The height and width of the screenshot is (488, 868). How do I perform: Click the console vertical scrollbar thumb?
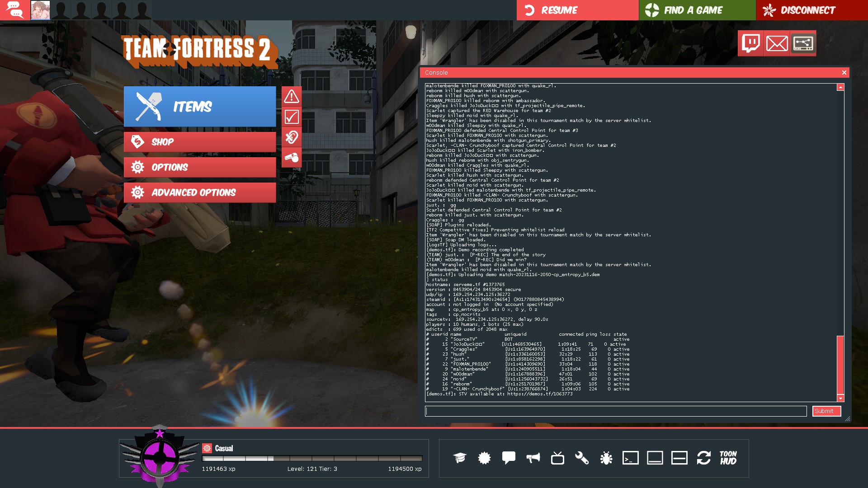click(x=840, y=365)
